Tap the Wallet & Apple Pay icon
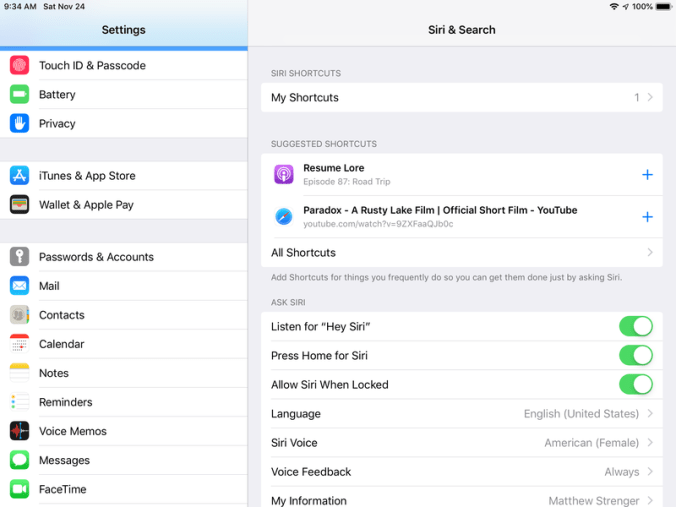The height and width of the screenshot is (507, 676). point(19,204)
